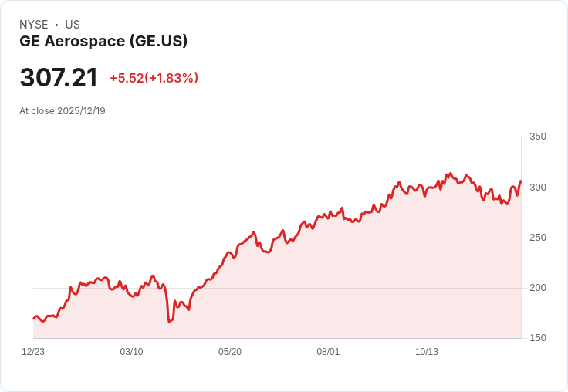Select the 08/01 date on the x-axis

point(328,352)
